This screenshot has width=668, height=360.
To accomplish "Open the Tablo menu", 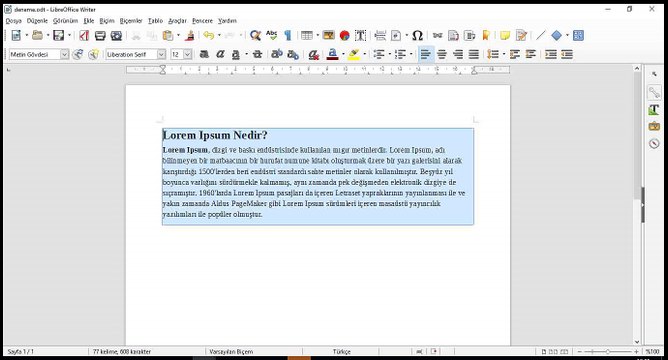I will coord(155,20).
